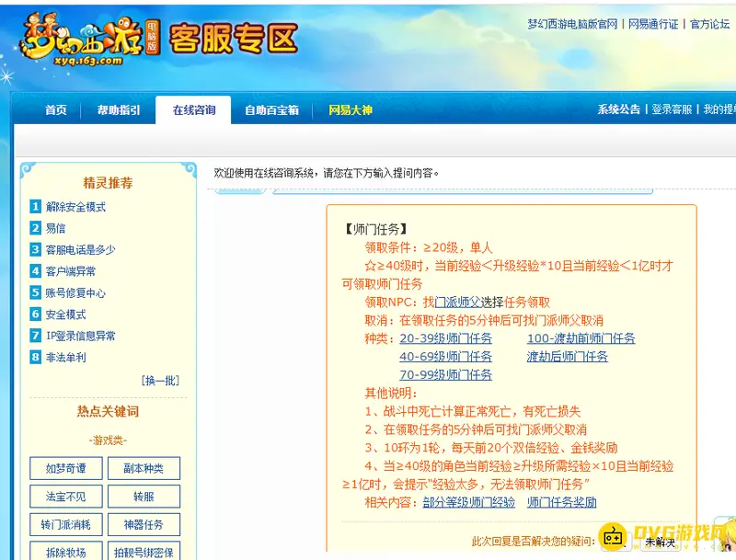The height and width of the screenshot is (560, 736).
Task: Click the 拆除牧场 keyword button
Action: click(x=65, y=552)
